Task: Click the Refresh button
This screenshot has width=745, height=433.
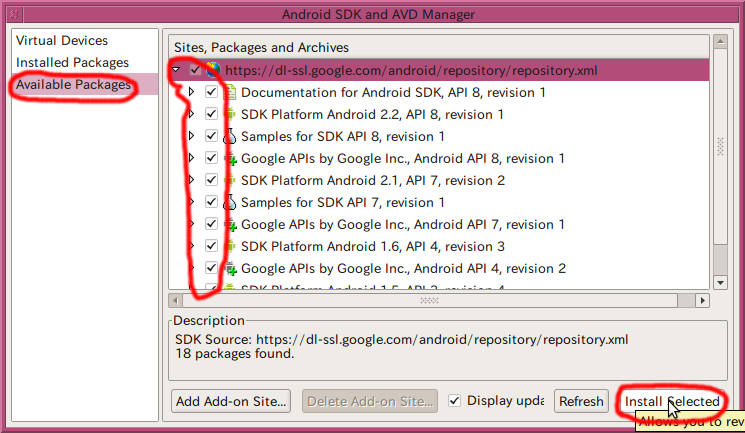Action: 581,402
